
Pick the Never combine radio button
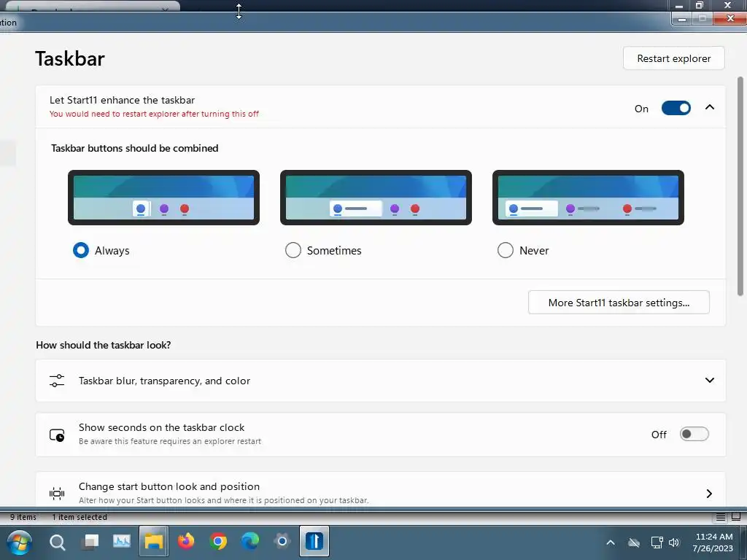506,250
